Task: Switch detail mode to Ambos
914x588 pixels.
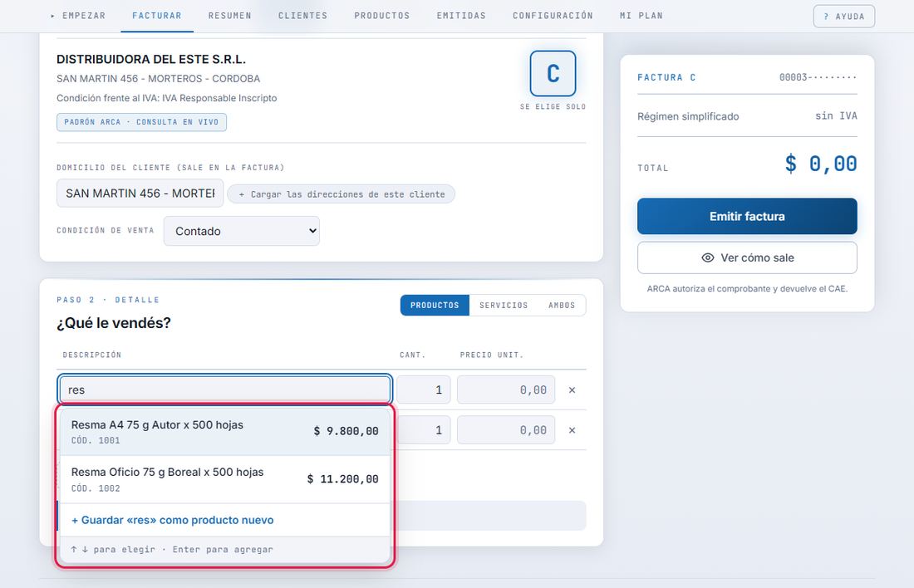Action: click(x=562, y=306)
